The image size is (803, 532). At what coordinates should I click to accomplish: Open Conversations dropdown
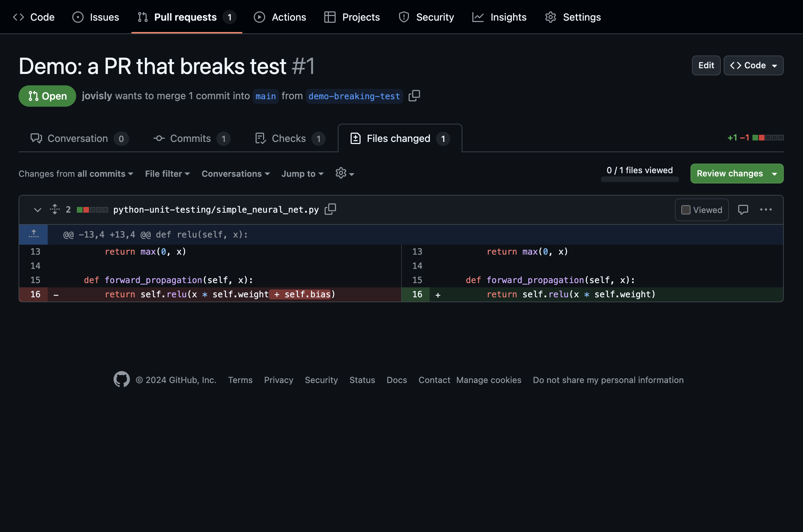pyautogui.click(x=236, y=174)
